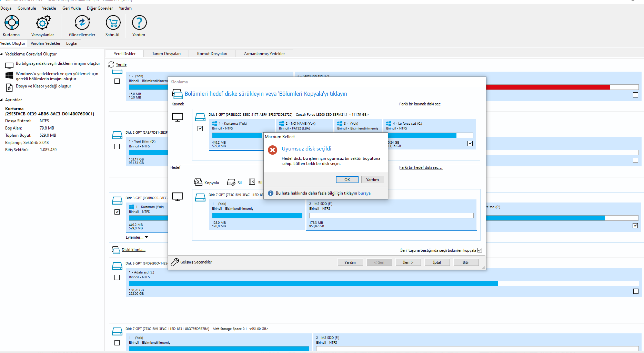Click the Sil icon showing a disk with eraser

point(231,182)
